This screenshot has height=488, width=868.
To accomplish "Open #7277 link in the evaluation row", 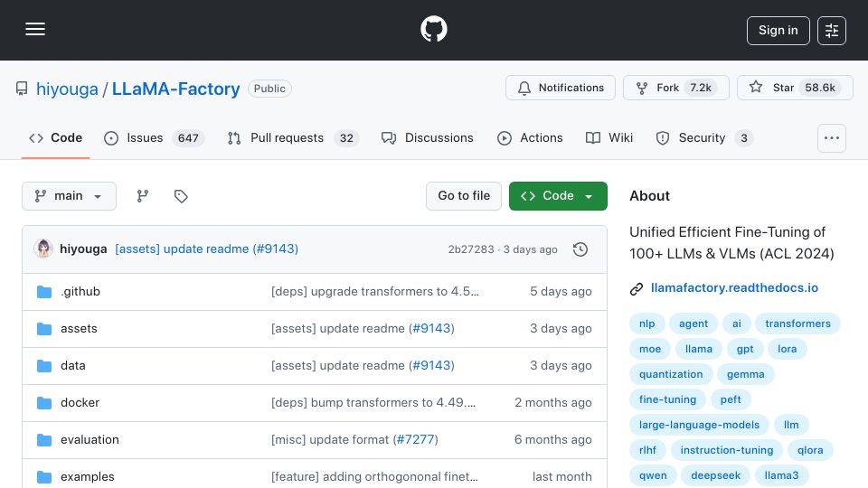I will (416, 440).
